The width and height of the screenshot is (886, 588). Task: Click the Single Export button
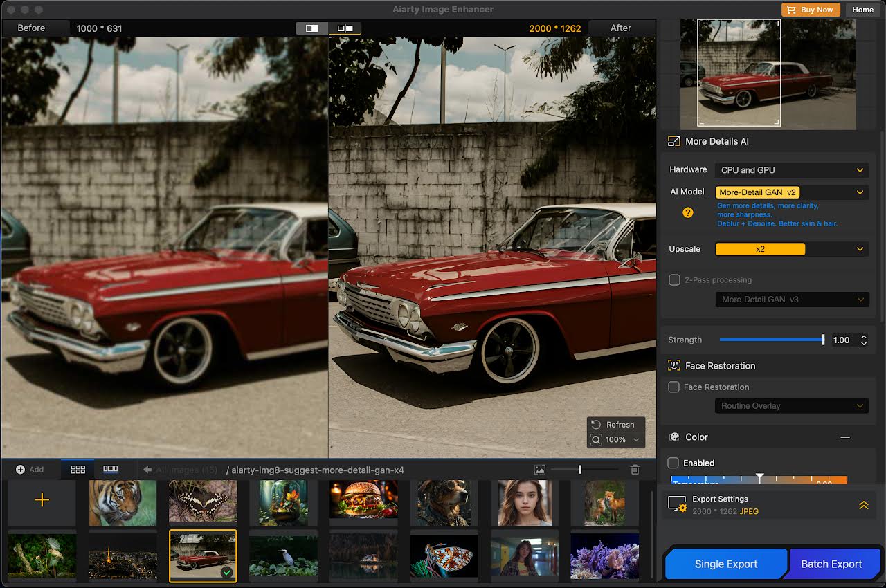pos(725,564)
